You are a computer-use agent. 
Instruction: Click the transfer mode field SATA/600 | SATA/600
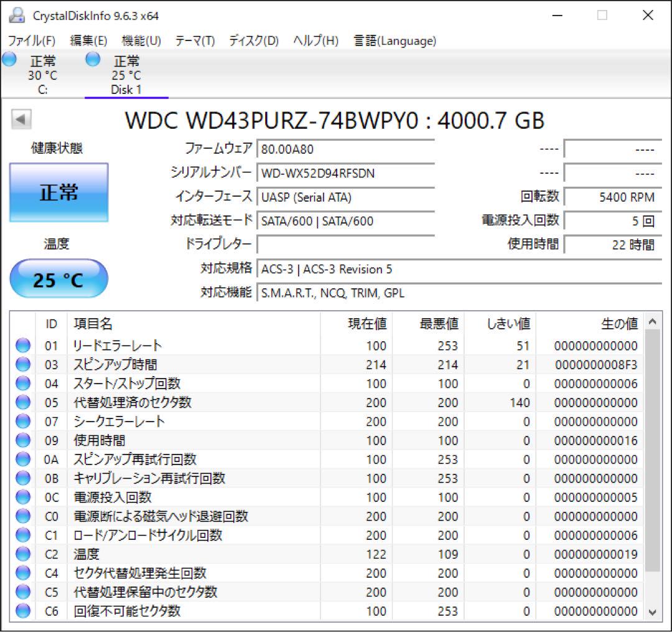pyautogui.click(x=345, y=221)
